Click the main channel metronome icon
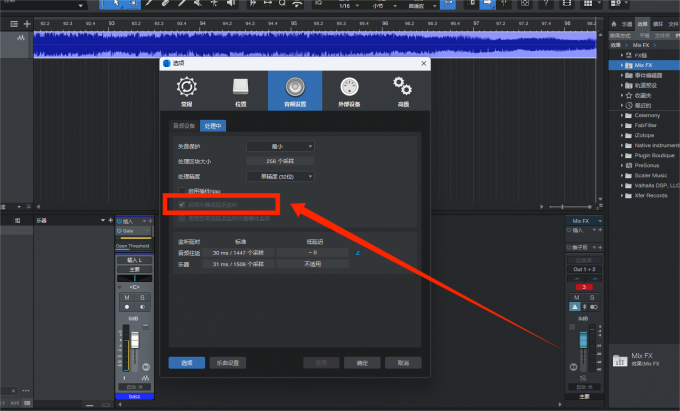Screen dimensions: 680x411 [575, 307]
